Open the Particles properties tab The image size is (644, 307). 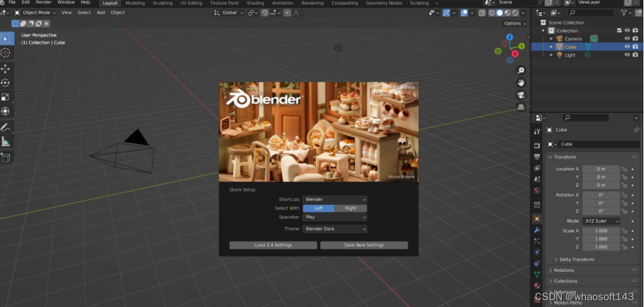click(x=537, y=241)
